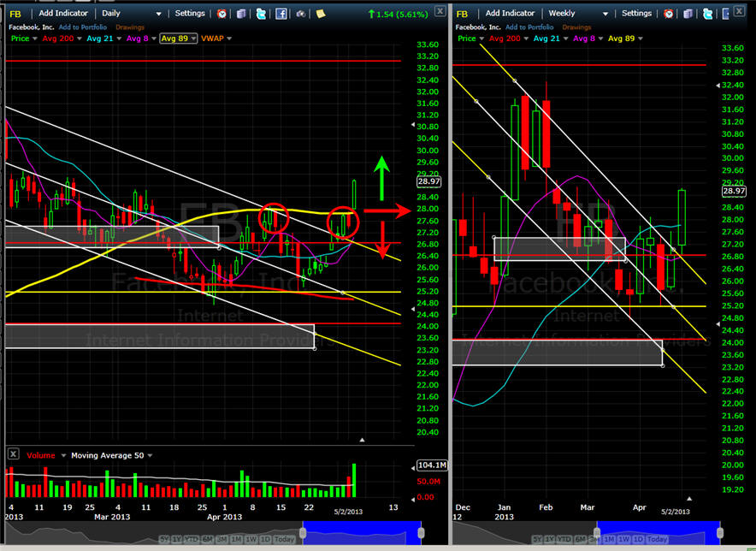Click the Twitter icon on weekly chart

coord(705,14)
